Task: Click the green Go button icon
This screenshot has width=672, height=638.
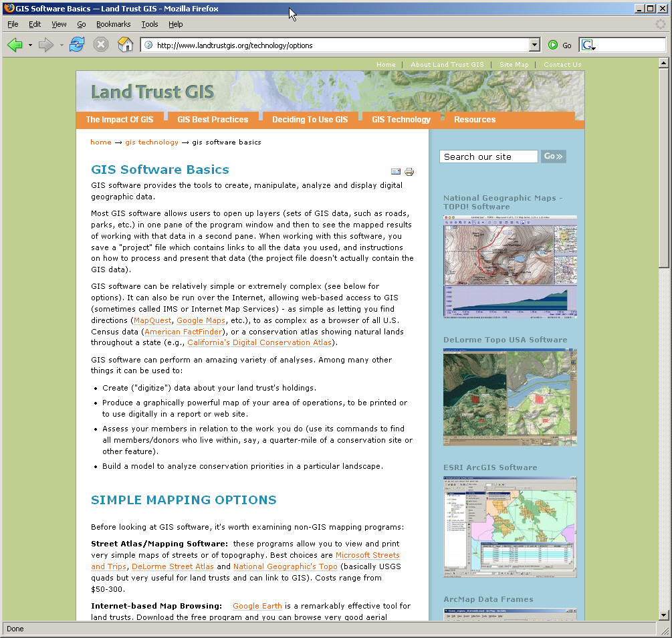Action: click(553, 45)
